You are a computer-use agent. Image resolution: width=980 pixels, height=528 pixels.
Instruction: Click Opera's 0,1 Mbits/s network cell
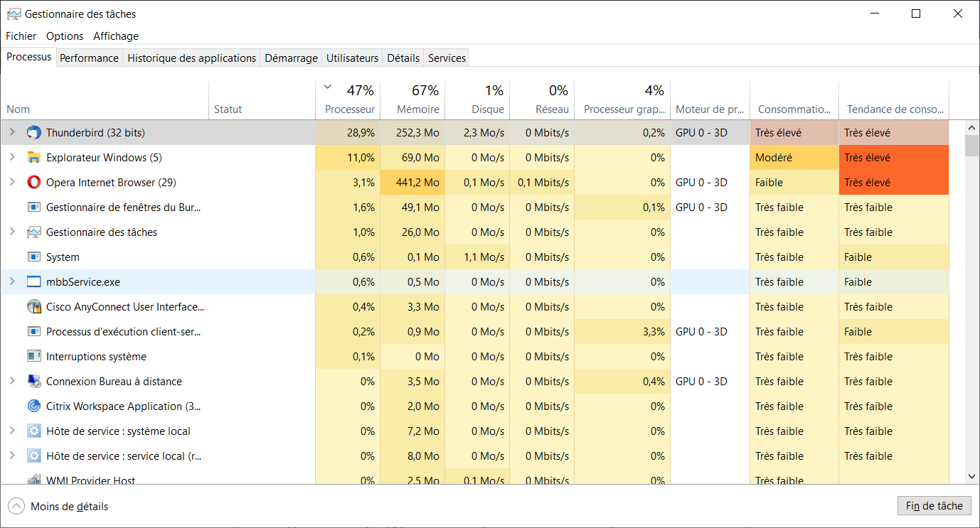(x=542, y=183)
